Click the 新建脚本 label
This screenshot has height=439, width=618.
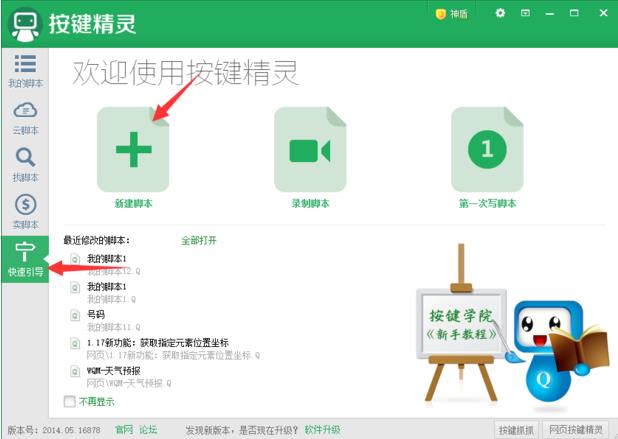click(x=133, y=203)
